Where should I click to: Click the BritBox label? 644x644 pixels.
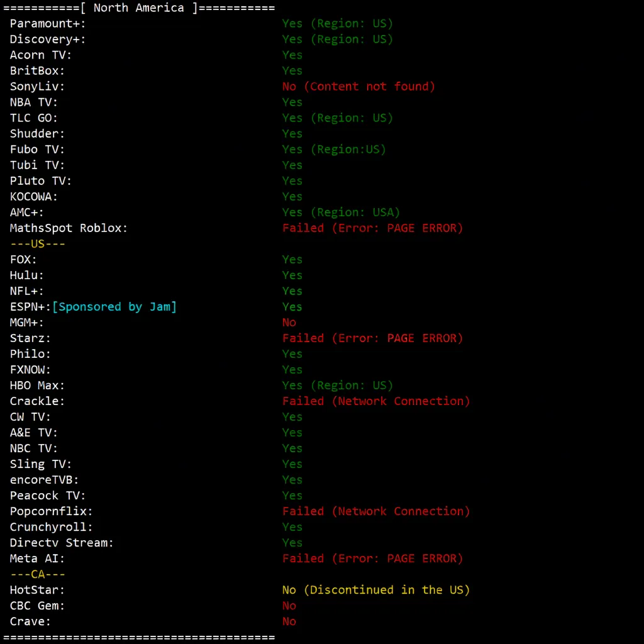point(37,70)
